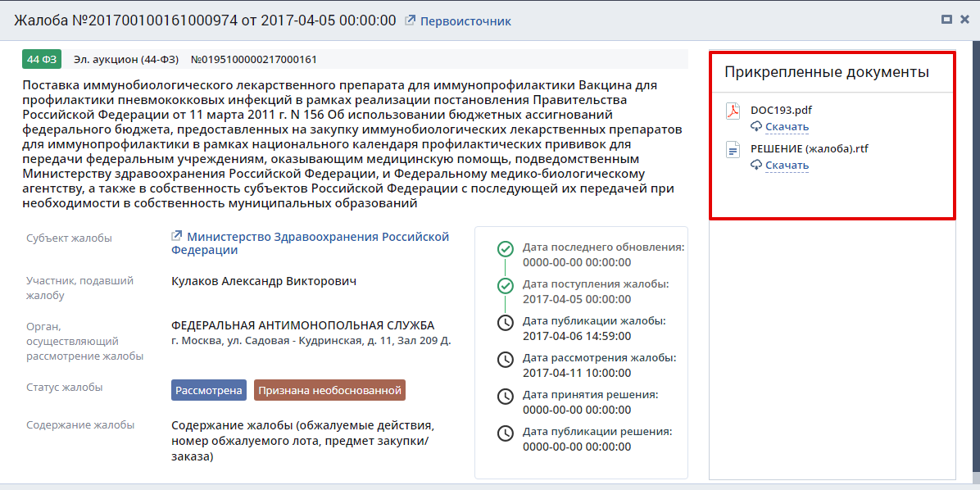Click the Прикрепленные документы heading
Screen dimensions: 980x490
(x=827, y=72)
